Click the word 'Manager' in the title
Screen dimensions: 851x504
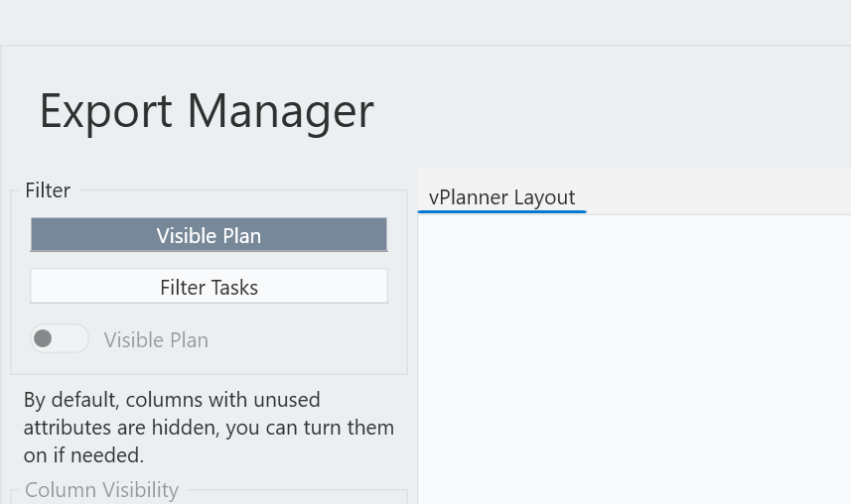tap(281, 110)
